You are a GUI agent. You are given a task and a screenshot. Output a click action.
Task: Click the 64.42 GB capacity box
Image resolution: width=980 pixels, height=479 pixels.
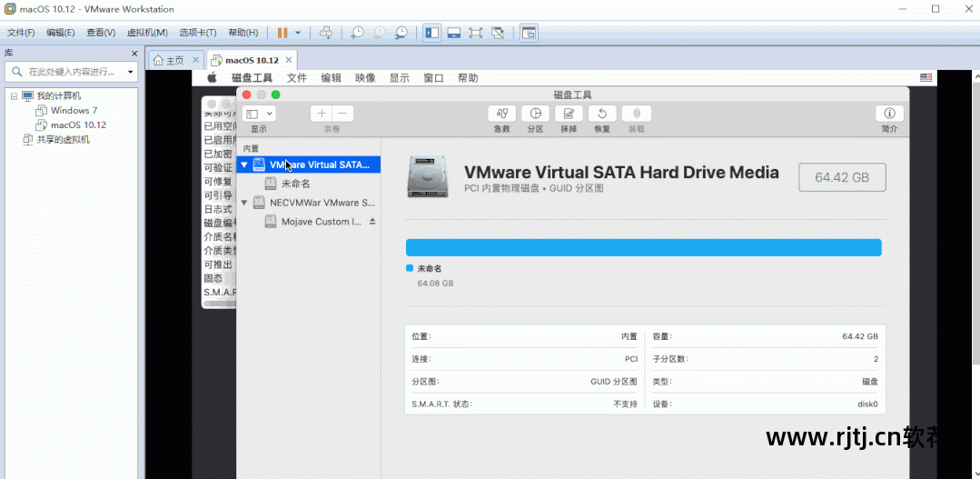842,177
